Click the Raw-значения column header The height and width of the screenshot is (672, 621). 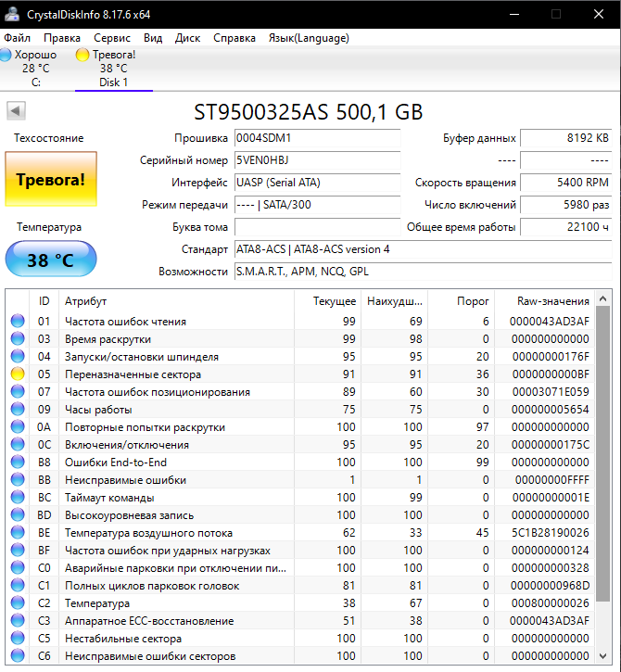[x=544, y=301]
